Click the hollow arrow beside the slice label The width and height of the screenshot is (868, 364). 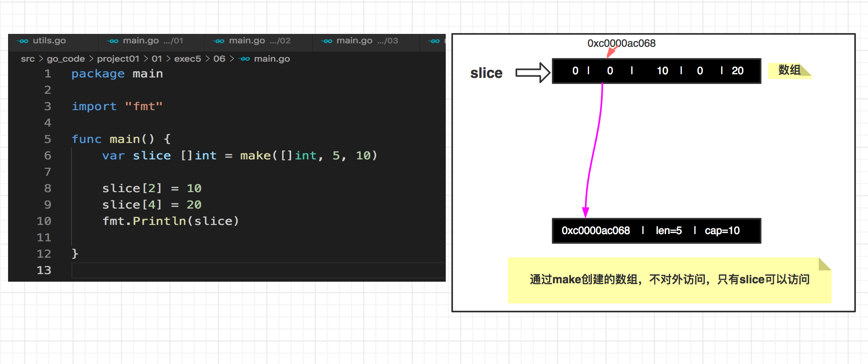[533, 73]
